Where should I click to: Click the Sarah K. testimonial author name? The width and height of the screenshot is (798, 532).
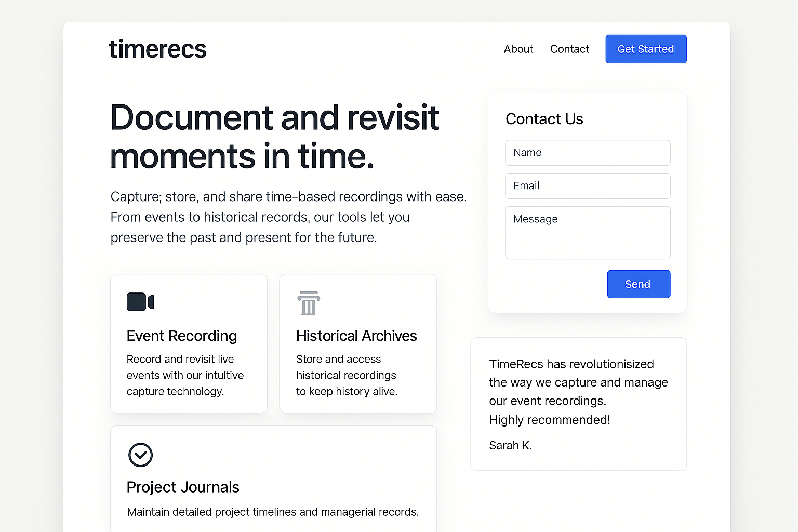click(x=510, y=446)
